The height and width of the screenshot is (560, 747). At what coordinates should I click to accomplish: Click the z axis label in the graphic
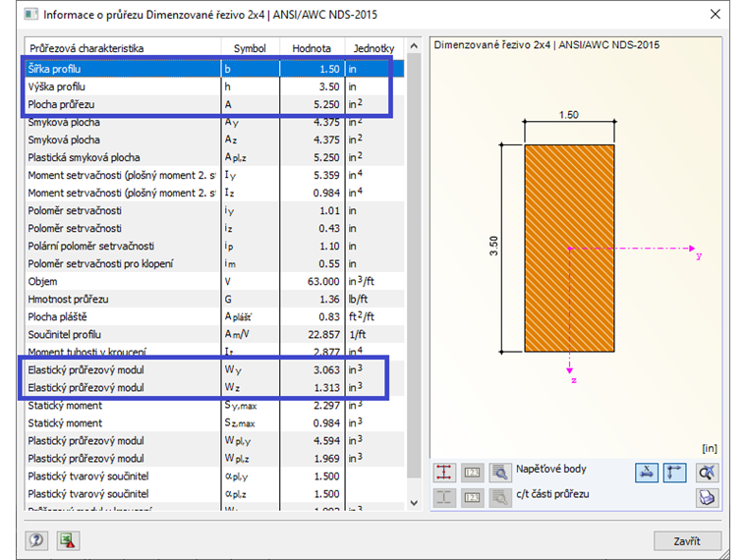(x=574, y=380)
